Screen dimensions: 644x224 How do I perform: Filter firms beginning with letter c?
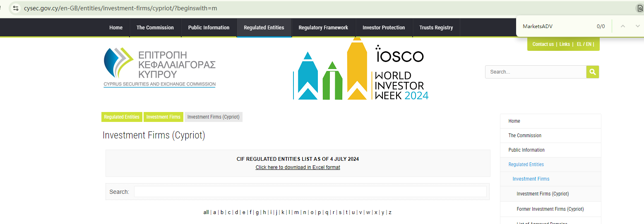229,212
